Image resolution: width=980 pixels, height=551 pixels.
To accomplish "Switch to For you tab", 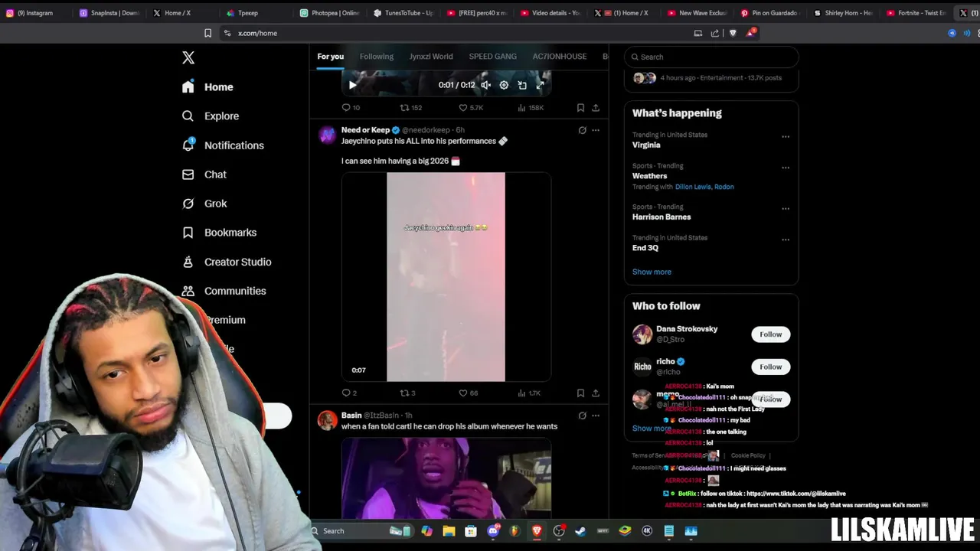I will tap(331, 57).
